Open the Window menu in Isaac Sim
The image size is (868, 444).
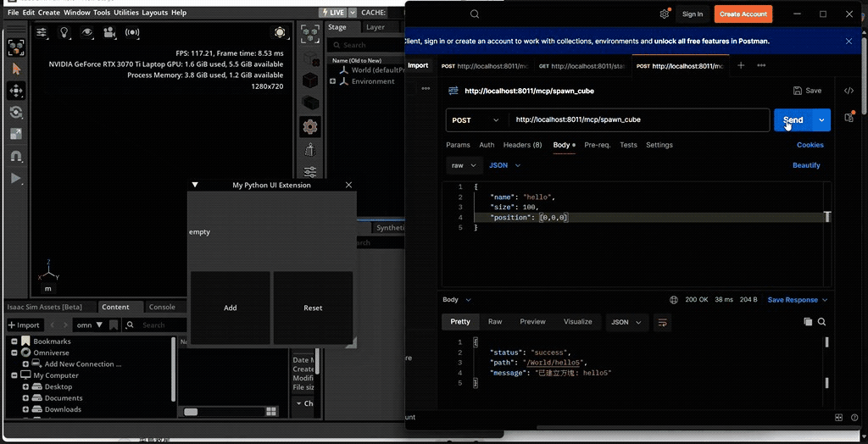tap(77, 12)
